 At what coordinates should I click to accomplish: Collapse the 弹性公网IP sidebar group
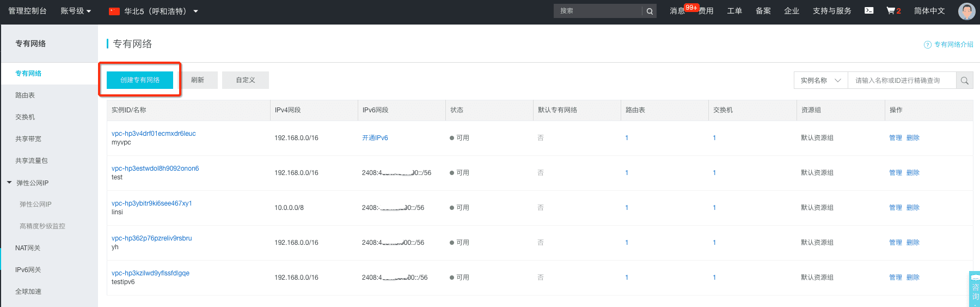click(9, 183)
